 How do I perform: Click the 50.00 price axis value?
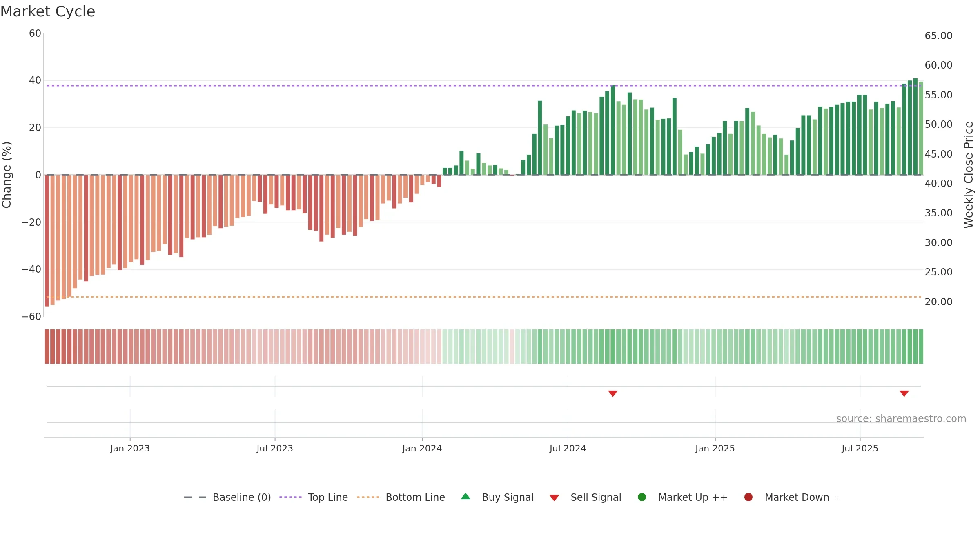938,124
